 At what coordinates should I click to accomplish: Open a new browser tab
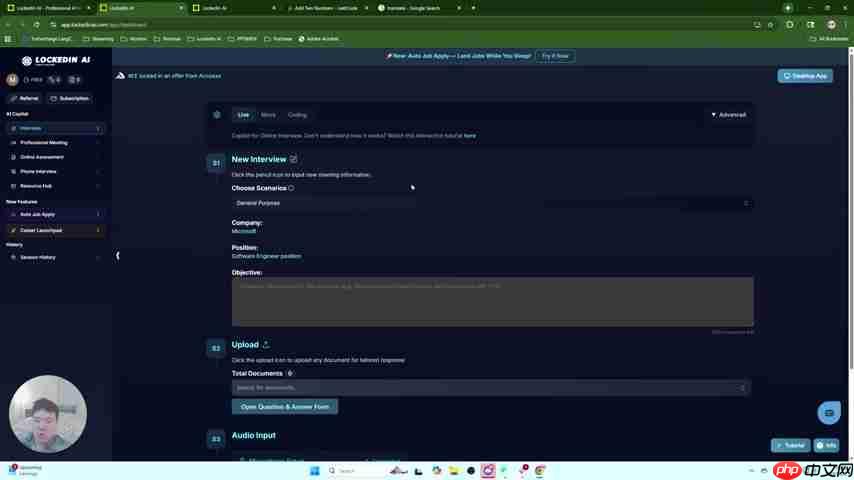473,8
